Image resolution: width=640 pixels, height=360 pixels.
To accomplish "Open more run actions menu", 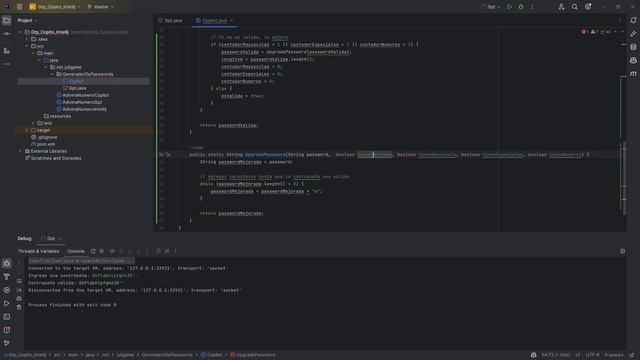I will 532,7.
